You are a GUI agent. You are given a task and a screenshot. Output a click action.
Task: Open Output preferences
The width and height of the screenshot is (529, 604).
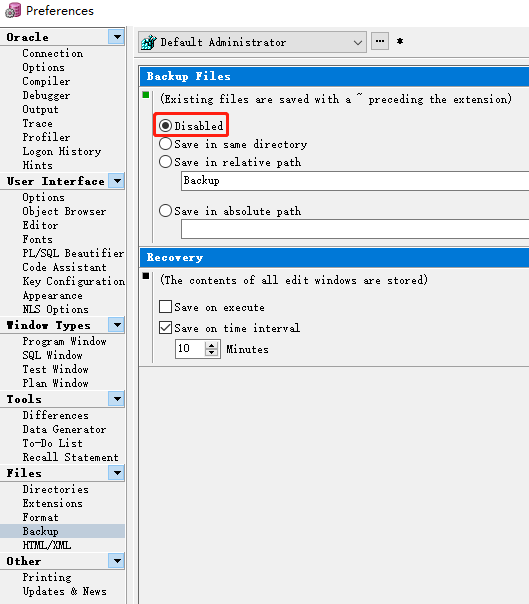coord(40,109)
